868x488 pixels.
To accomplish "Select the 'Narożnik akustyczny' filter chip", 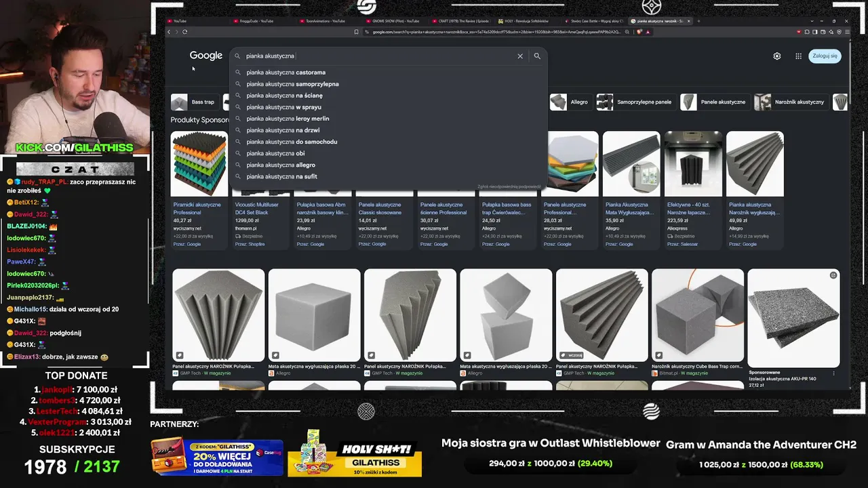I will pos(790,102).
